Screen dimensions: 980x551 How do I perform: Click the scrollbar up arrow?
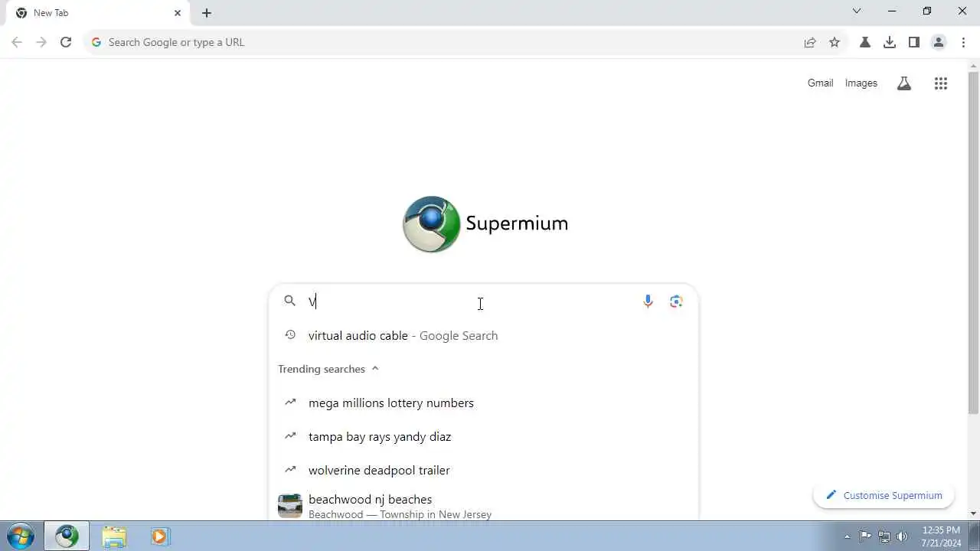click(973, 67)
